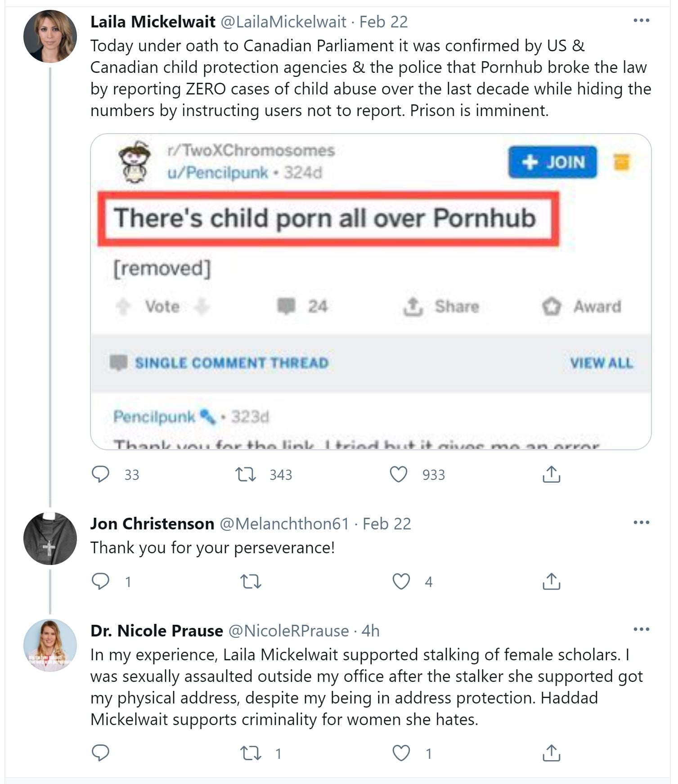The height and width of the screenshot is (784, 678).
Task: Like the tweet with 933 likes
Action: (x=399, y=474)
